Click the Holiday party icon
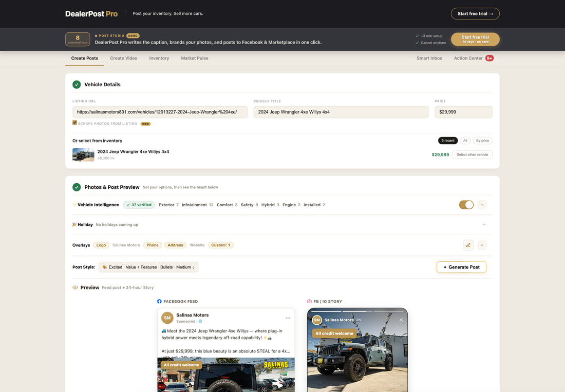The image size is (565, 392). (74, 225)
